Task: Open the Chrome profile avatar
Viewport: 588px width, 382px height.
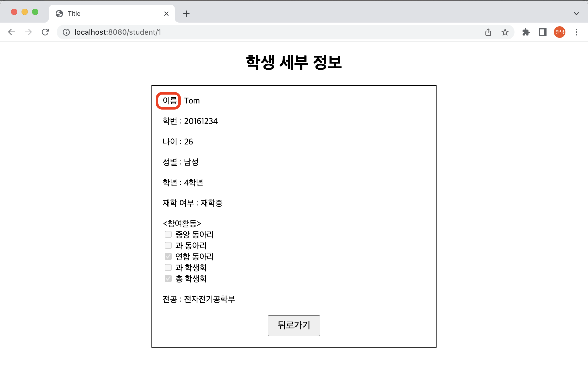Action: pos(559,32)
